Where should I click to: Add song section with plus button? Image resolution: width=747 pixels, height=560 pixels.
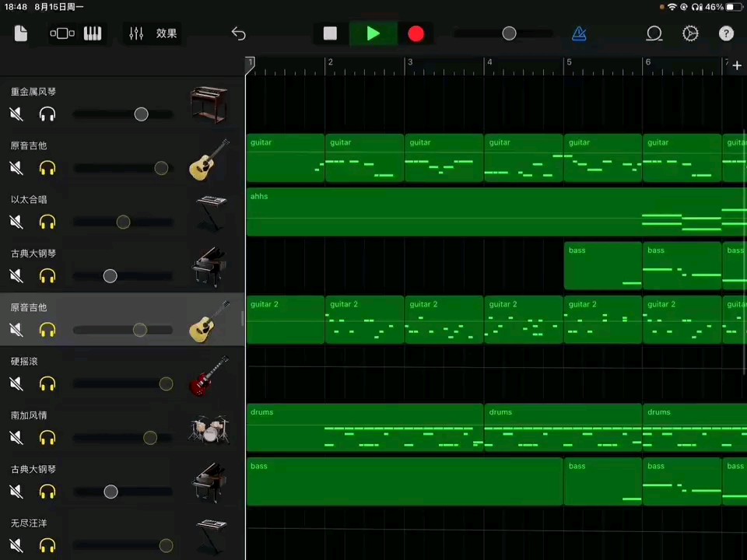point(737,65)
